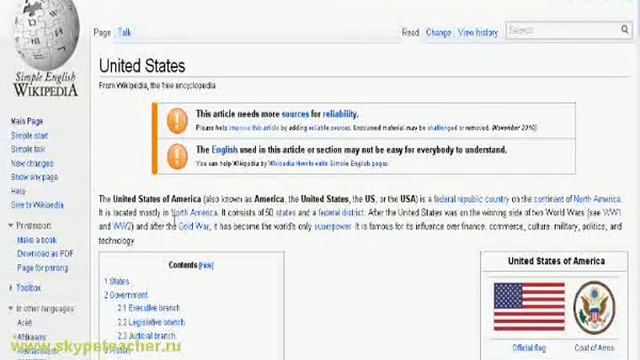Screen dimensions: 640x360
Task: Follow the WWI link
Action: tap(611, 213)
